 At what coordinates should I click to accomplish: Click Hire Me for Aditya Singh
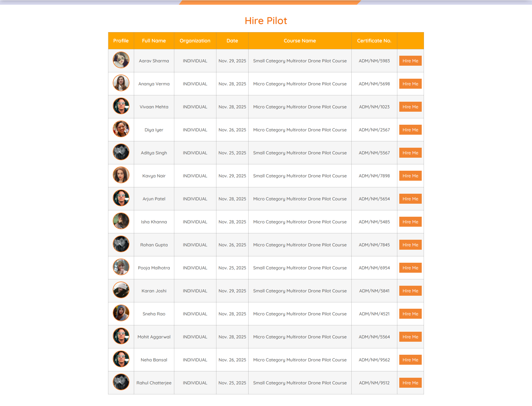pyautogui.click(x=410, y=153)
